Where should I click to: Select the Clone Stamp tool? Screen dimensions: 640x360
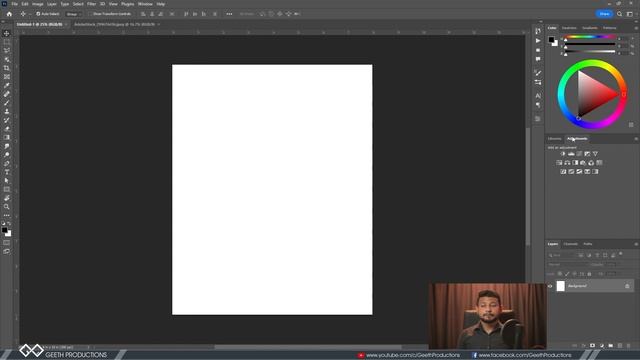7,111
